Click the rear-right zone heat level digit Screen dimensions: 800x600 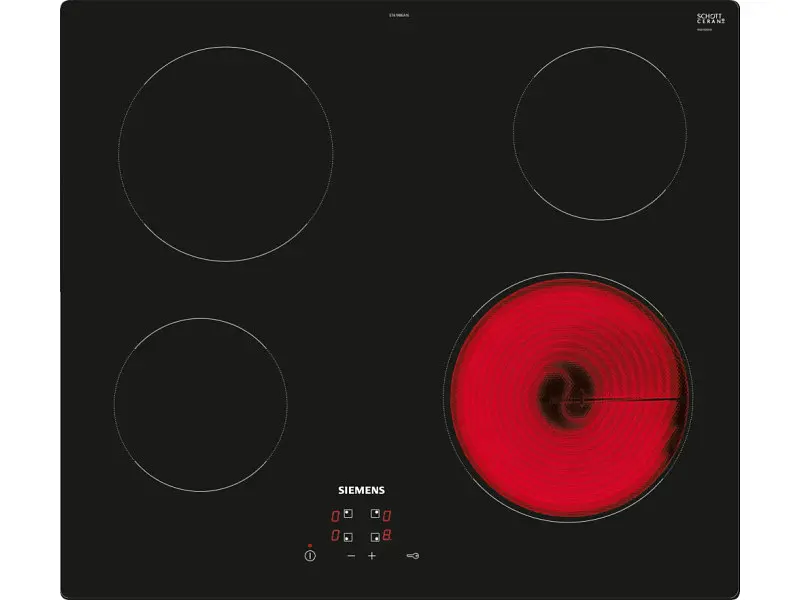(387, 516)
